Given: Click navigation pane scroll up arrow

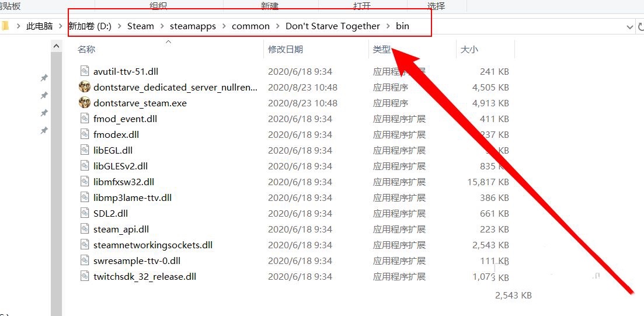Looking at the screenshot, I should (56, 46).
